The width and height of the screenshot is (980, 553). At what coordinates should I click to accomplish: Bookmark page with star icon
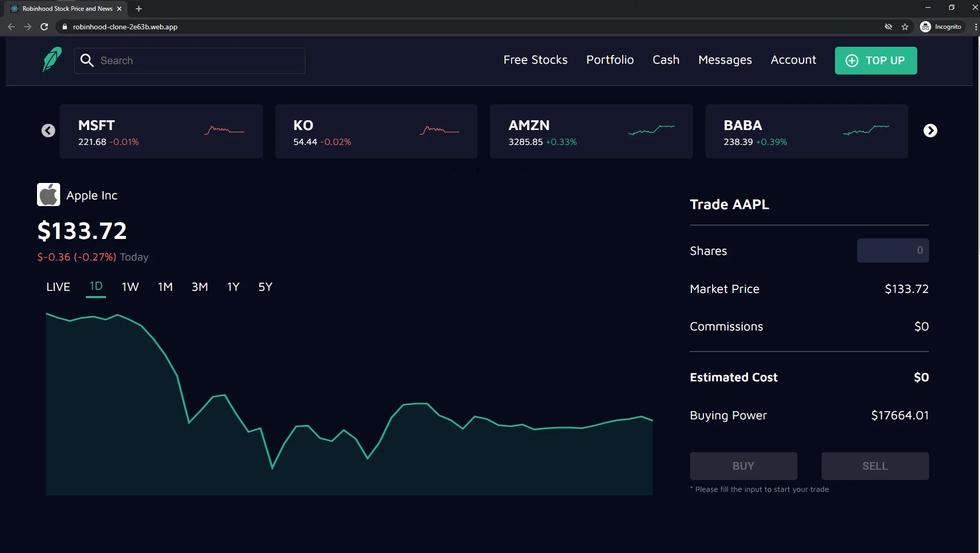click(905, 27)
